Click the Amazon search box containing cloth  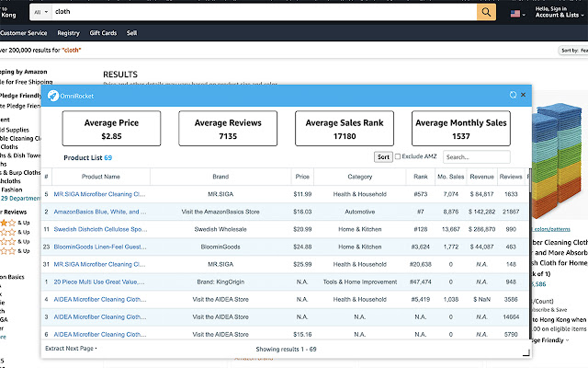(264, 12)
